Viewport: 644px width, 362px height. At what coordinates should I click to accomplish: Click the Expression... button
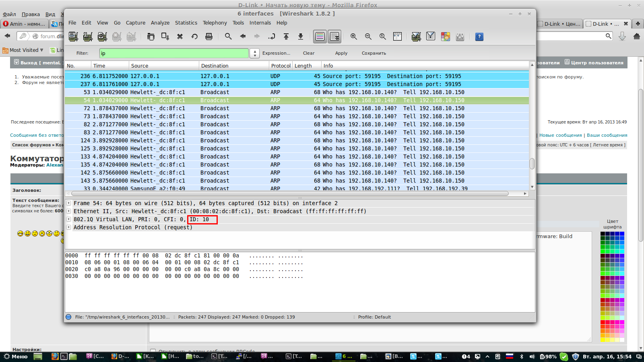[x=276, y=53]
